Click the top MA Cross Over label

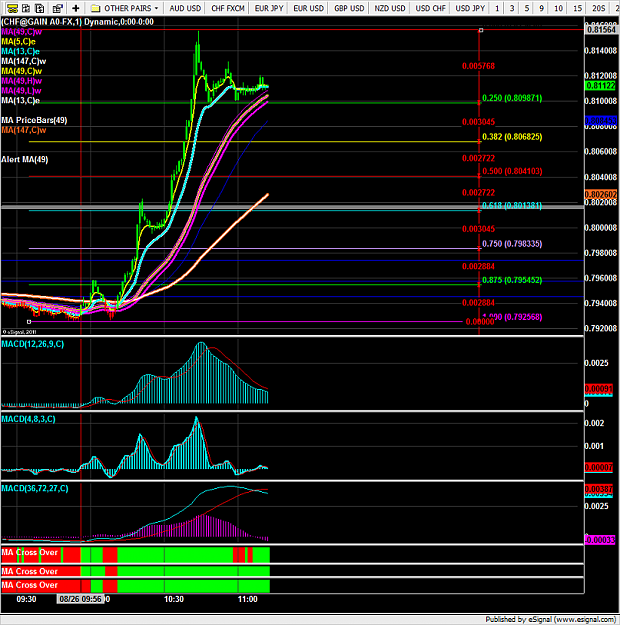[x=30, y=552]
